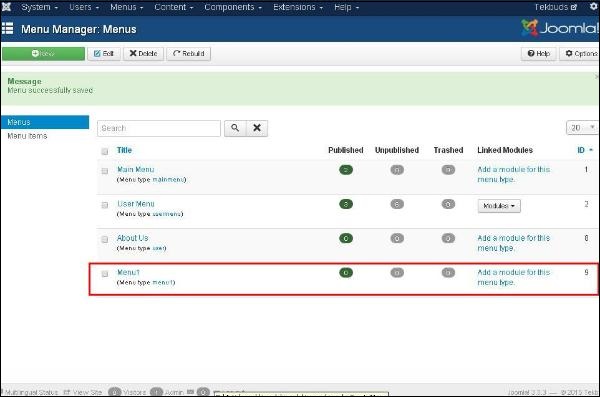
Task: Clear the search with the X button
Action: click(x=257, y=128)
